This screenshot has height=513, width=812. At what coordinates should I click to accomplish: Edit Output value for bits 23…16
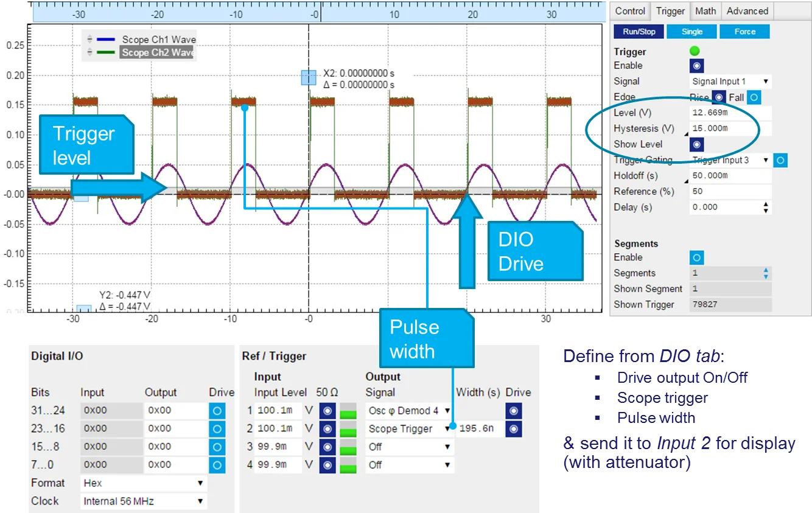pos(175,428)
